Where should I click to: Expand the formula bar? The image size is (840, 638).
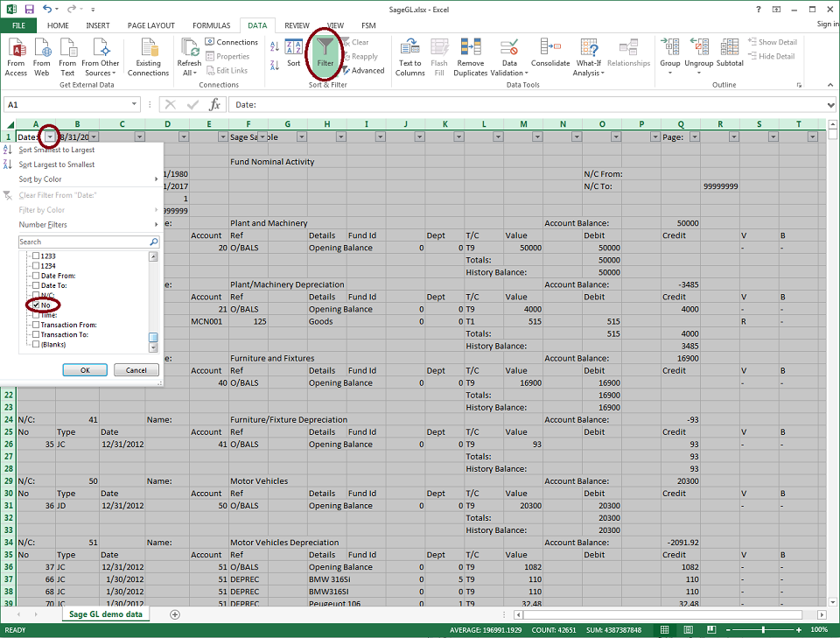[x=830, y=105]
